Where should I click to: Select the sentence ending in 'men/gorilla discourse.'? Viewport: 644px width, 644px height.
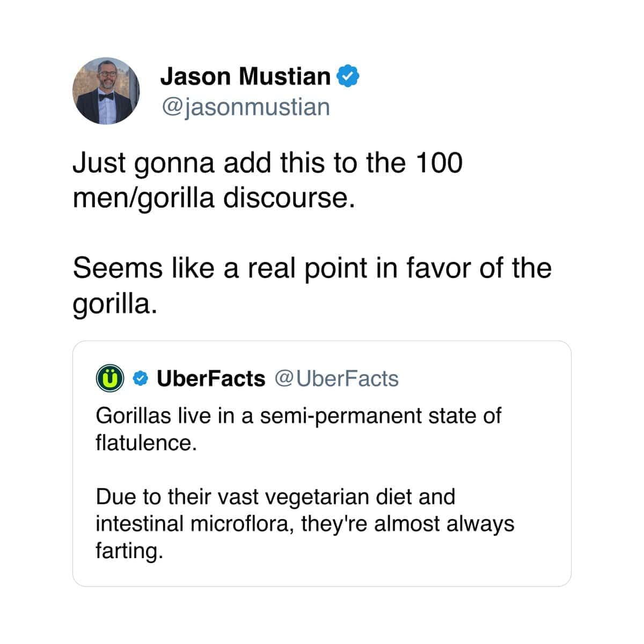[x=267, y=180]
